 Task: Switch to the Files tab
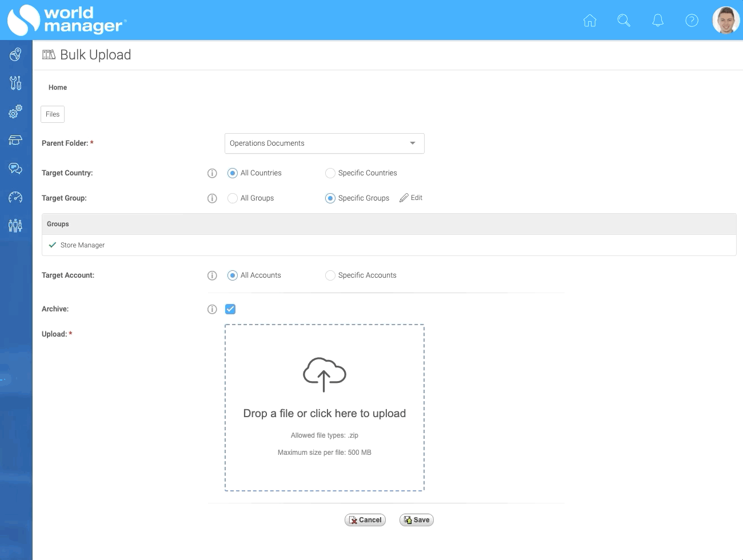pos(53,114)
